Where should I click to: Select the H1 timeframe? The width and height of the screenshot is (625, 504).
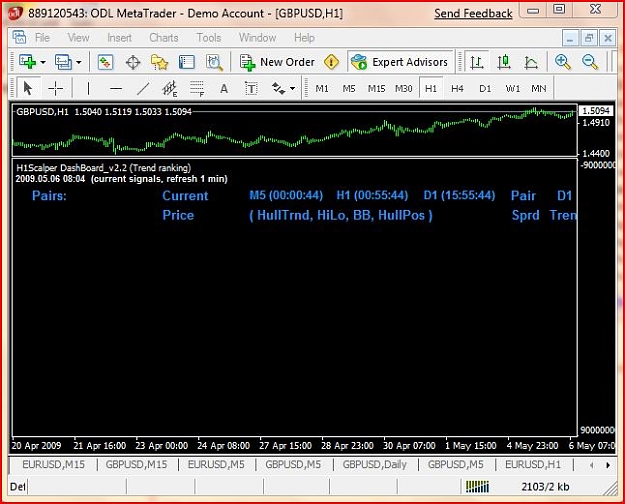[431, 89]
